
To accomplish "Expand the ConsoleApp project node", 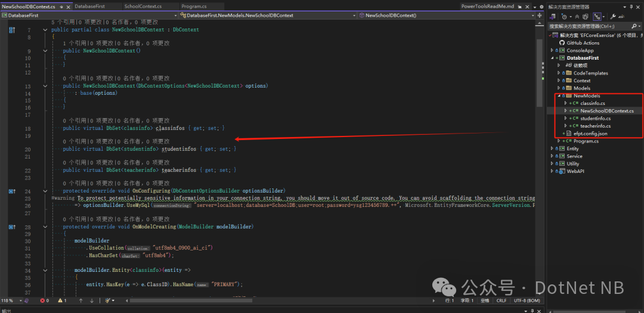I will click(552, 51).
